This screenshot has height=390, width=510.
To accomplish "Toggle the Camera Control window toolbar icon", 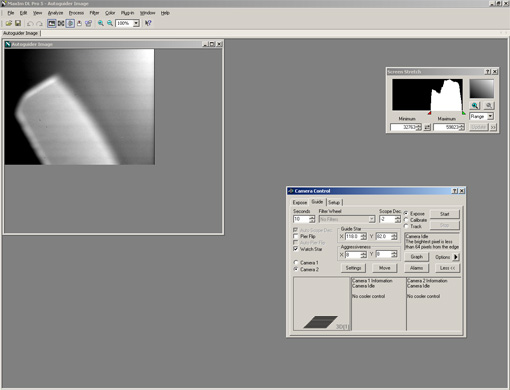I will pos(70,23).
